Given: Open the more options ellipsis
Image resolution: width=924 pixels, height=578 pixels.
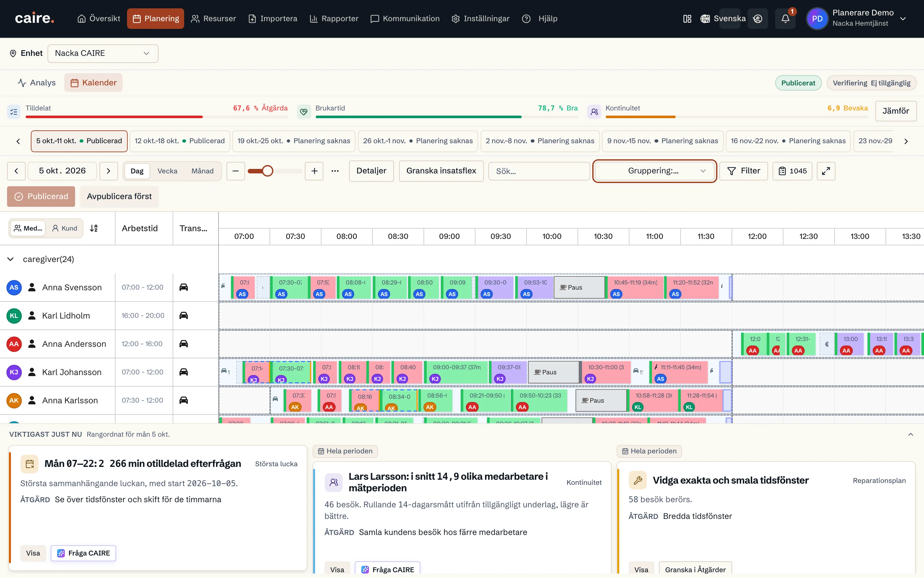Looking at the screenshot, I should click(x=335, y=171).
